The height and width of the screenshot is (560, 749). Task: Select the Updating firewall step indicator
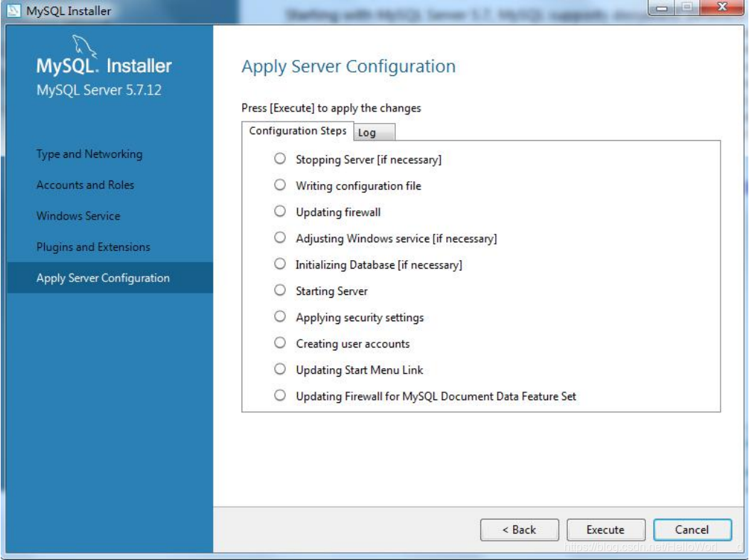click(280, 211)
